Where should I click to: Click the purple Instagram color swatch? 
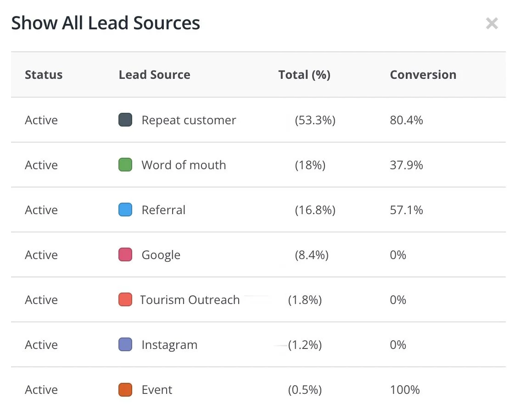click(x=125, y=345)
